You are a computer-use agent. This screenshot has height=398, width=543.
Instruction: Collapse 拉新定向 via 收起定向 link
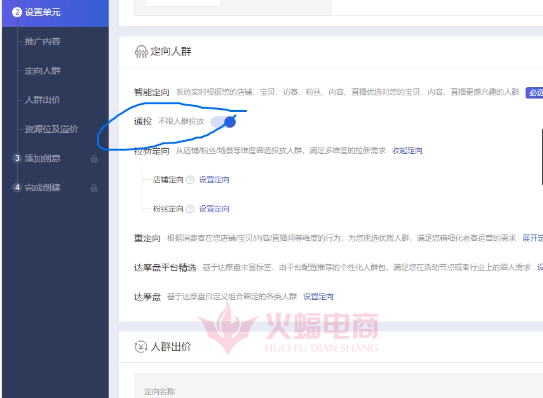click(407, 151)
